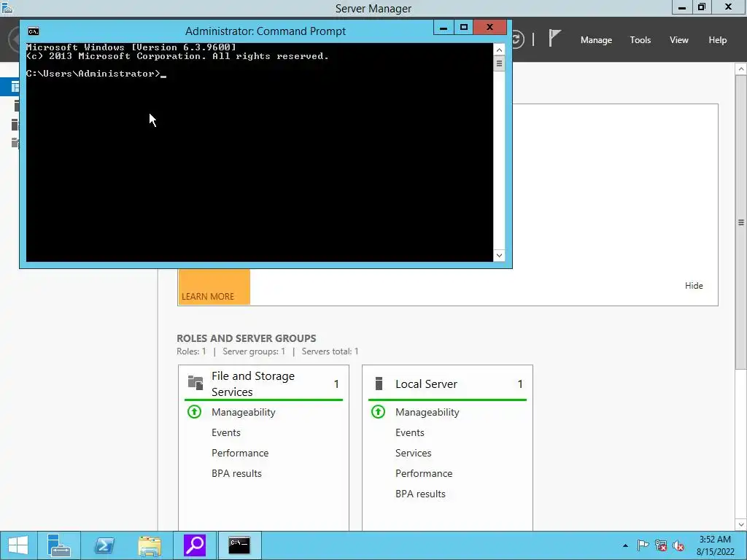Select Dashboard icon in Server Manager sidebar
Image resolution: width=747 pixels, height=560 pixels.
15,87
